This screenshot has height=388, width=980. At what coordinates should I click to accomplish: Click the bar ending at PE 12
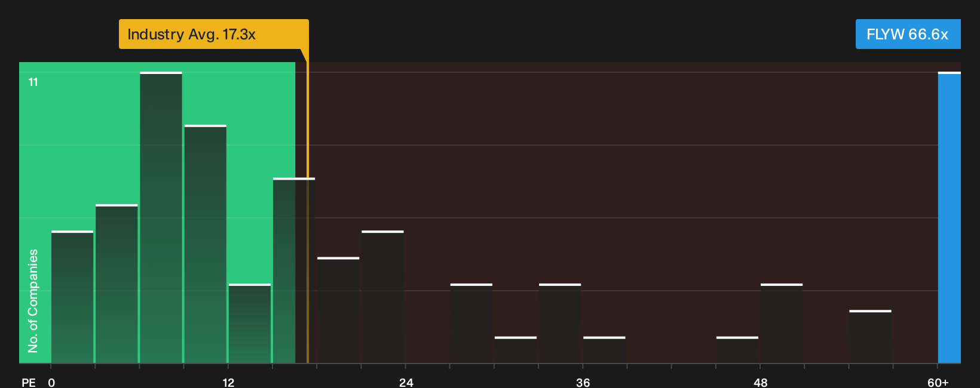pos(205,244)
